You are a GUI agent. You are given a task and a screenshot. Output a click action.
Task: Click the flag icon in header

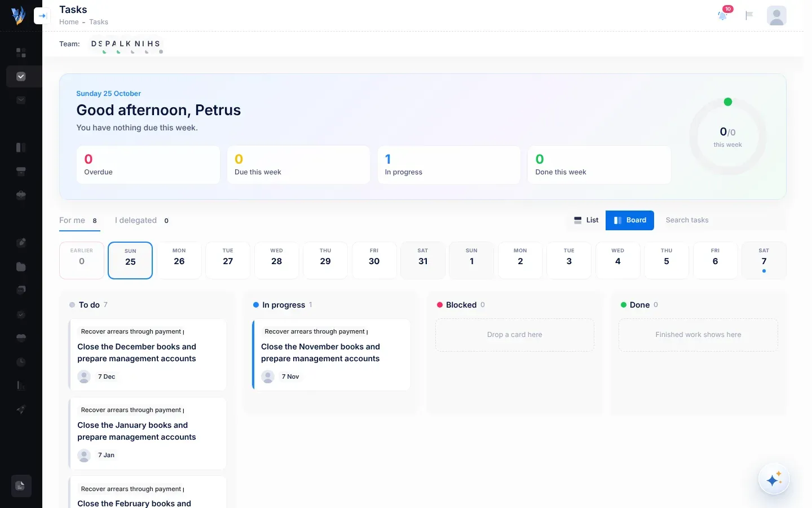point(749,15)
